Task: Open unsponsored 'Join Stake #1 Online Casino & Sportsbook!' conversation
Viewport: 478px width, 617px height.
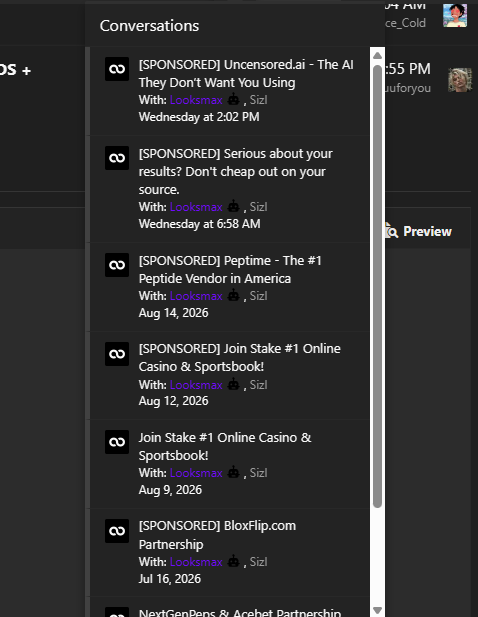Action: [225, 447]
